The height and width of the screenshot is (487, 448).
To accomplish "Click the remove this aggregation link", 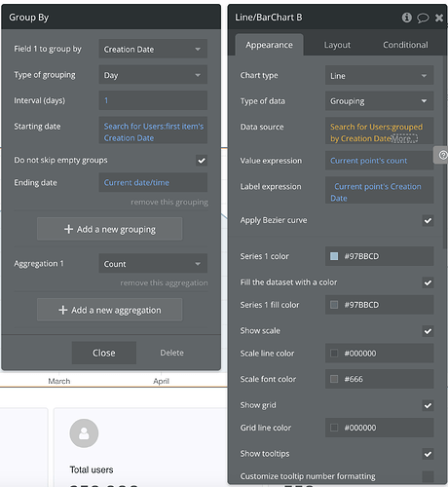I will tap(165, 282).
